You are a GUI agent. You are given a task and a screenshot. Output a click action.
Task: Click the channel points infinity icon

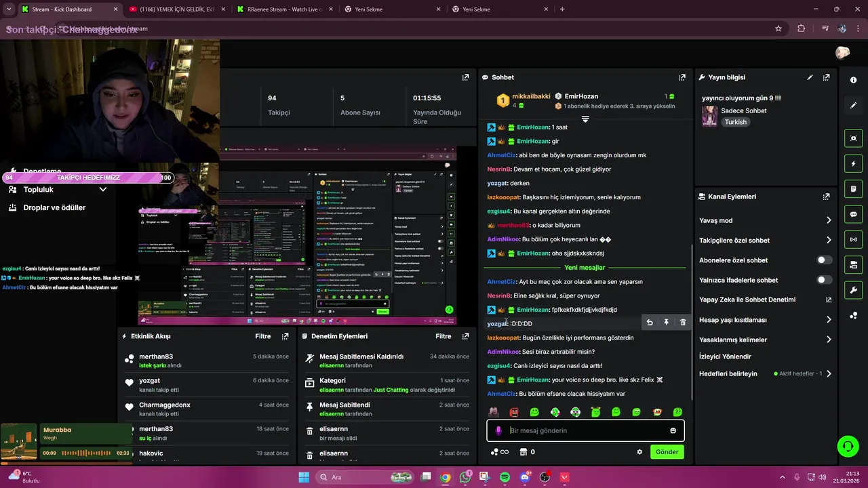[x=500, y=452]
